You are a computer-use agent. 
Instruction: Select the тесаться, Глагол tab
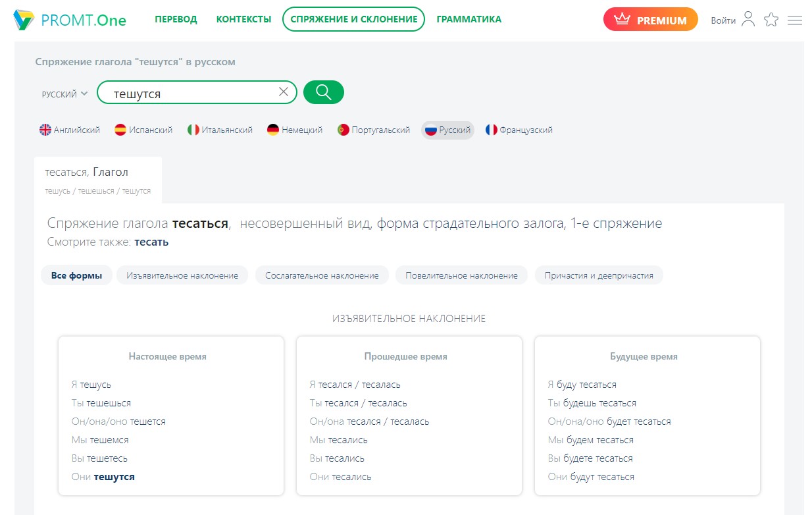(x=98, y=180)
